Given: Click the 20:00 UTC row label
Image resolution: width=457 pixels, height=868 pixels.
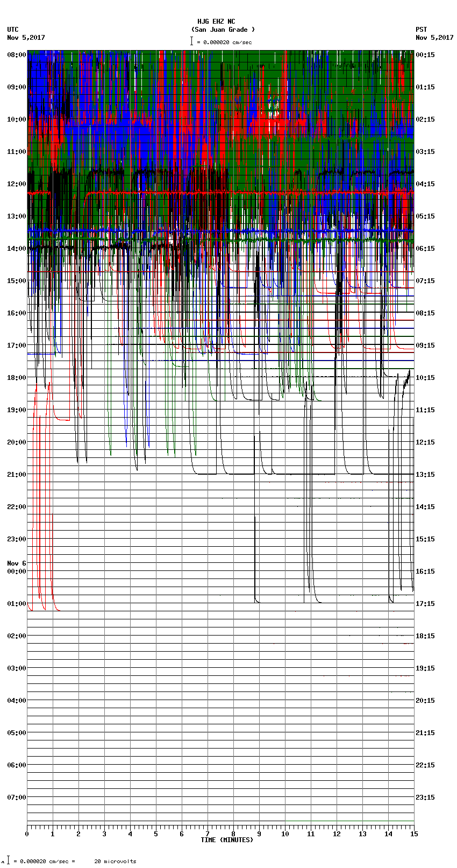Looking at the screenshot, I should click(x=17, y=442).
